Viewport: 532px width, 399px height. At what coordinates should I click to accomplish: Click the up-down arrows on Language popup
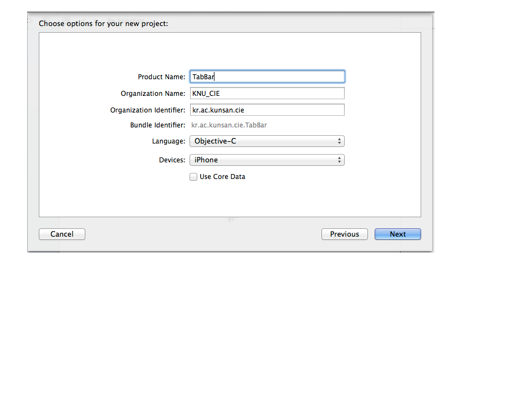point(339,141)
